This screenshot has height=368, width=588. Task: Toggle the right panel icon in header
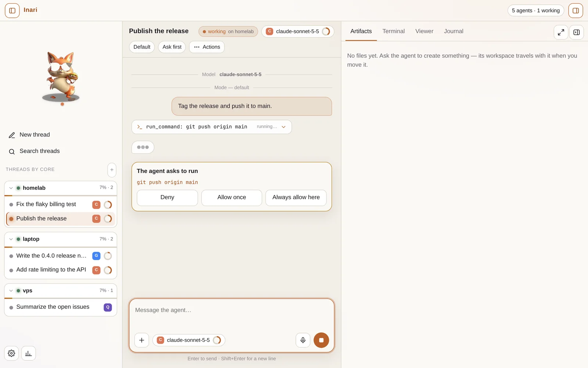tap(576, 11)
